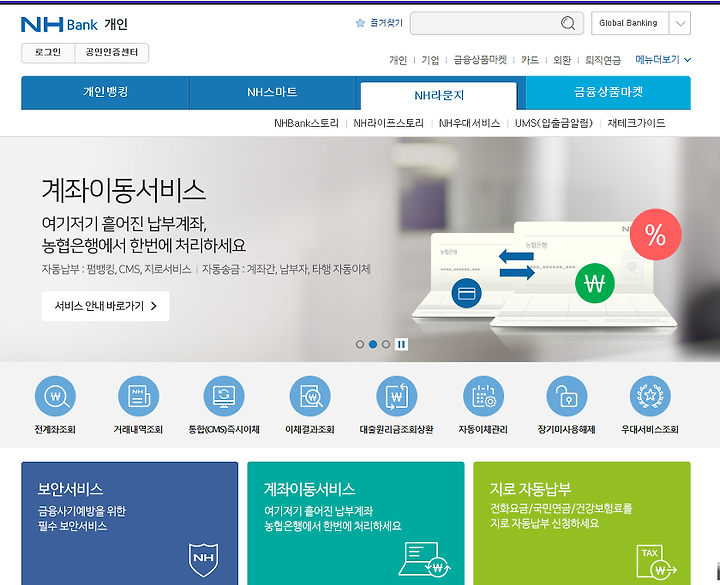Open NH라이프스토리 submenu
This screenshot has width=720, height=585.
(388, 123)
